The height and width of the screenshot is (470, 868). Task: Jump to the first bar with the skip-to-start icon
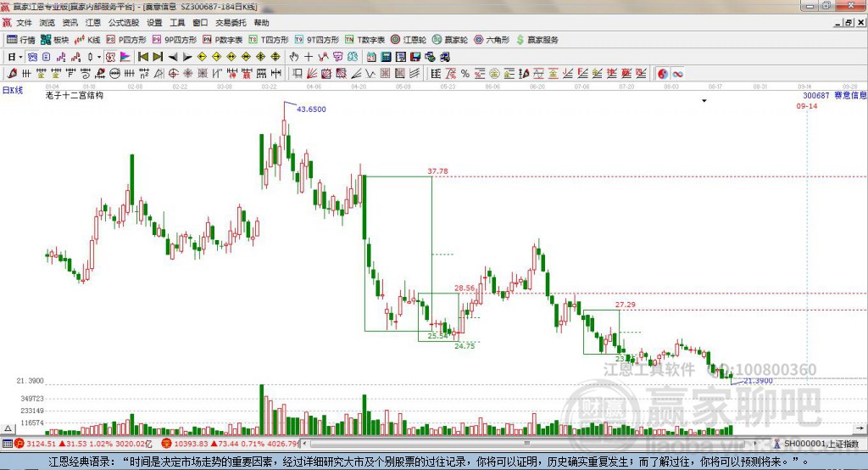pyautogui.click(x=142, y=57)
